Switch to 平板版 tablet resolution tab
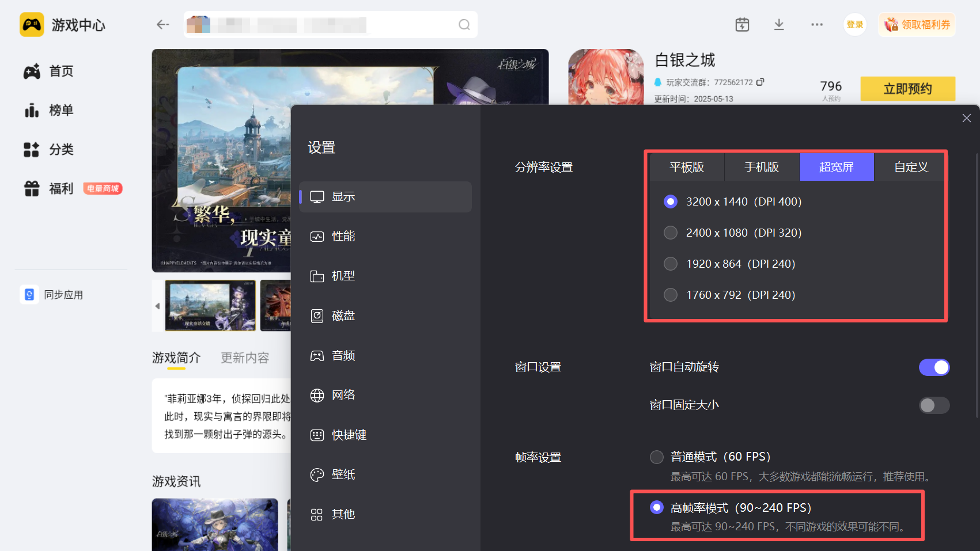 (x=687, y=167)
